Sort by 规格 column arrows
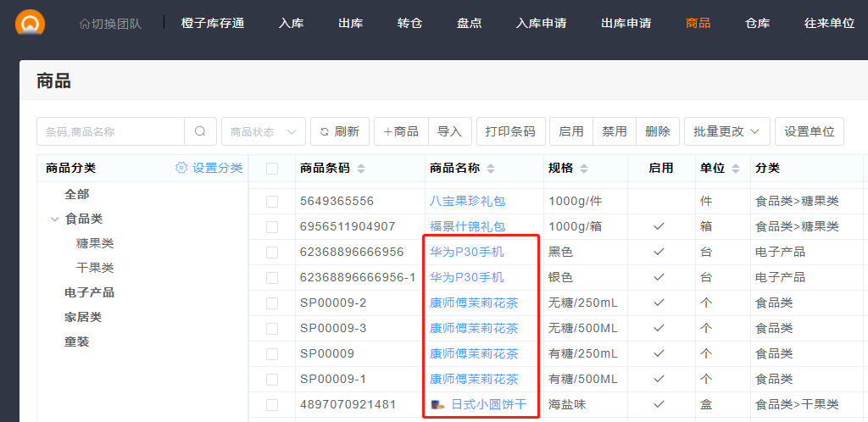 (x=584, y=169)
